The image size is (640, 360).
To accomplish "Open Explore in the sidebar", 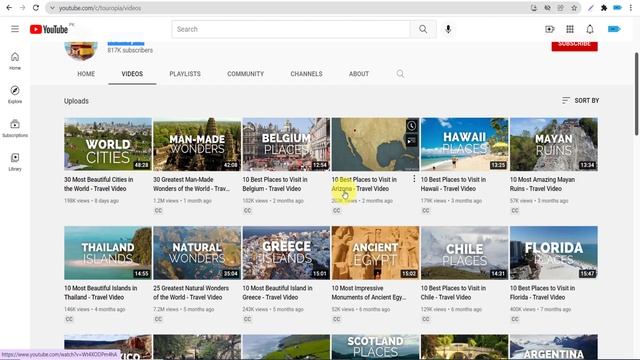I will point(15,94).
